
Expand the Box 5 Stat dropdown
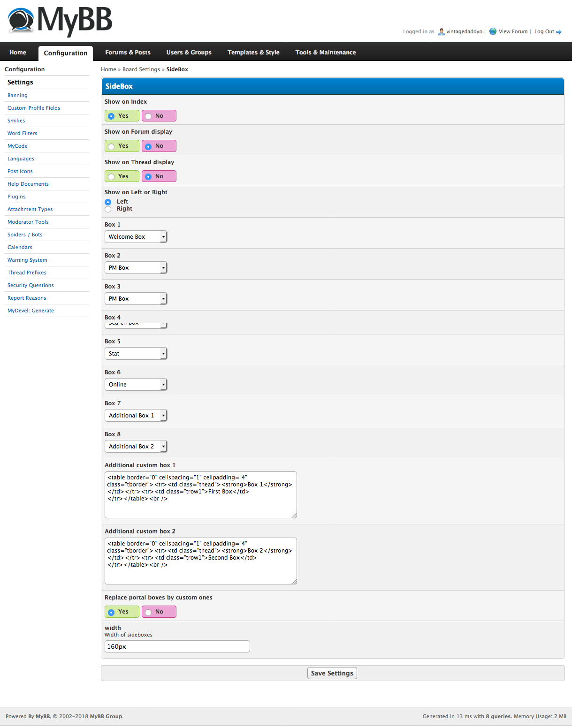tap(136, 354)
